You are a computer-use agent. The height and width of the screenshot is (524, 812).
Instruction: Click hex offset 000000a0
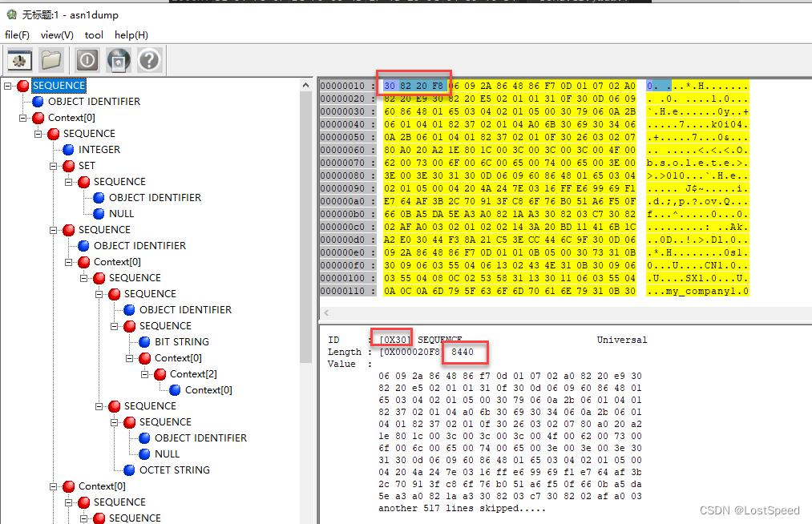coord(342,201)
